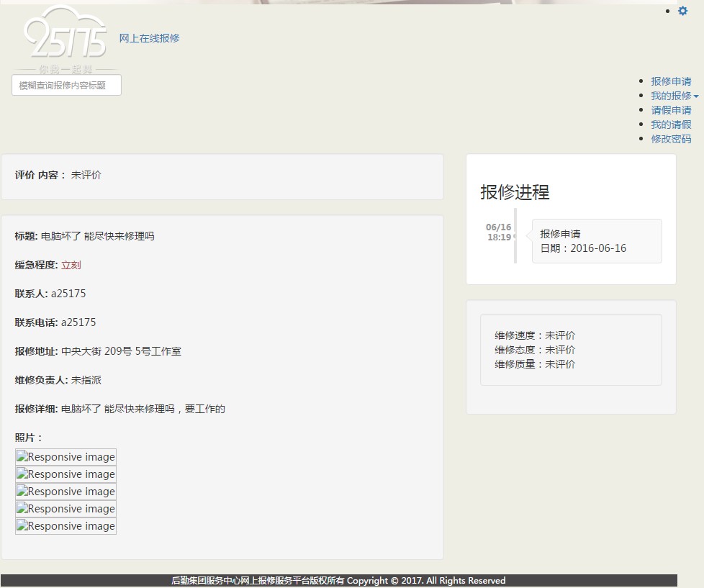The image size is (704, 588).
Task: Click the first Responsive image photo
Action: click(x=66, y=457)
